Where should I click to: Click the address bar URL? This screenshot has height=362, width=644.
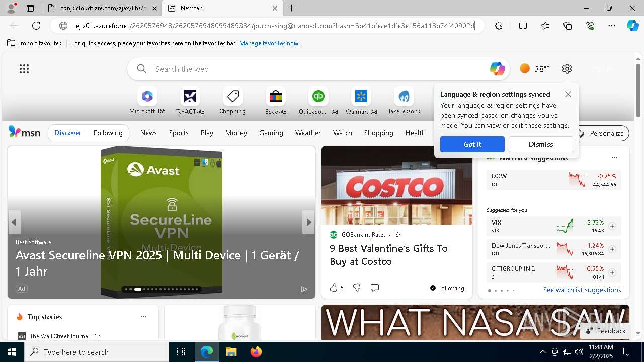tap(275, 26)
